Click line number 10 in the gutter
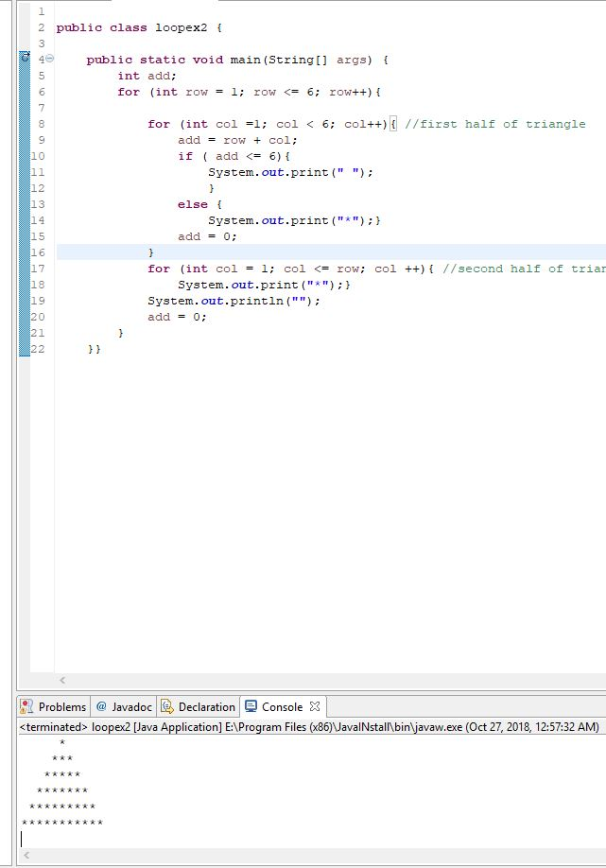The image size is (606, 868). [x=38, y=156]
